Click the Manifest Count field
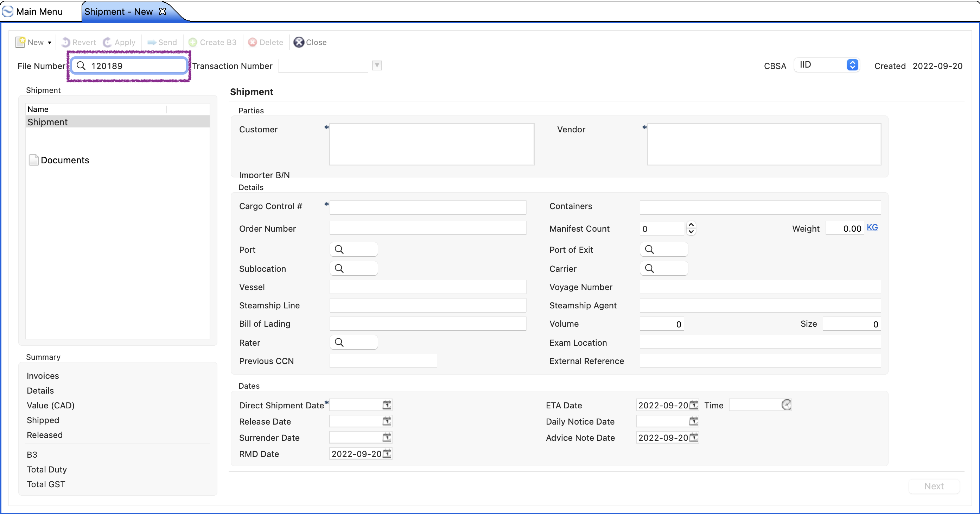 (x=662, y=228)
